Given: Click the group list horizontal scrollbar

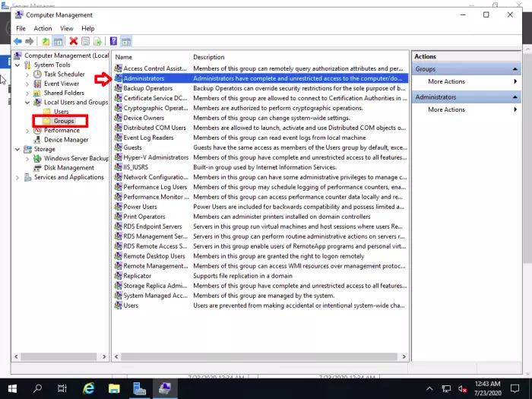Looking at the screenshot, I should 259,356.
